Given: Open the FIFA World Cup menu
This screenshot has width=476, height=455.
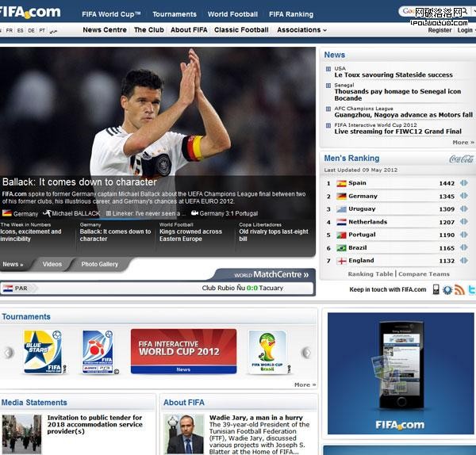Looking at the screenshot, I should 111,14.
